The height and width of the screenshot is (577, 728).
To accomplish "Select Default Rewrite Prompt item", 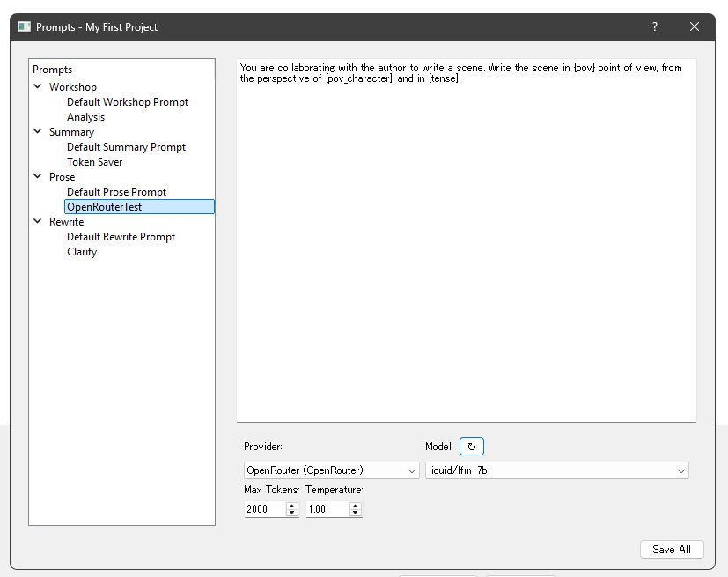I will pyautogui.click(x=121, y=237).
